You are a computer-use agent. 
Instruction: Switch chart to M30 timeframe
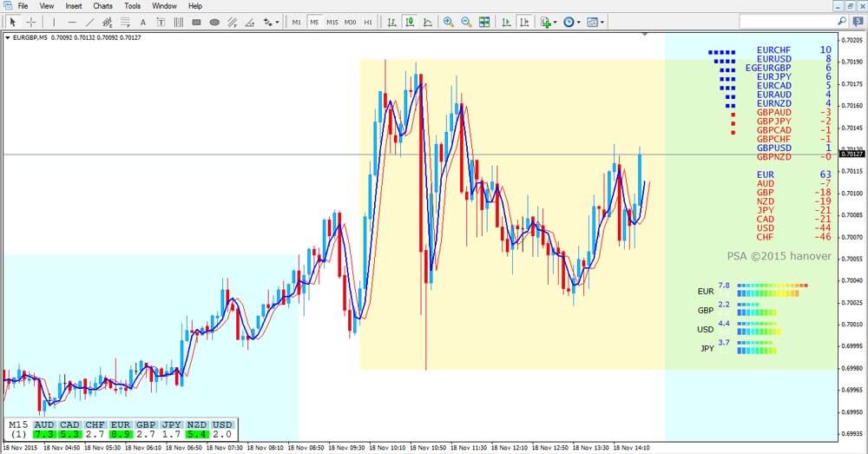350,23
